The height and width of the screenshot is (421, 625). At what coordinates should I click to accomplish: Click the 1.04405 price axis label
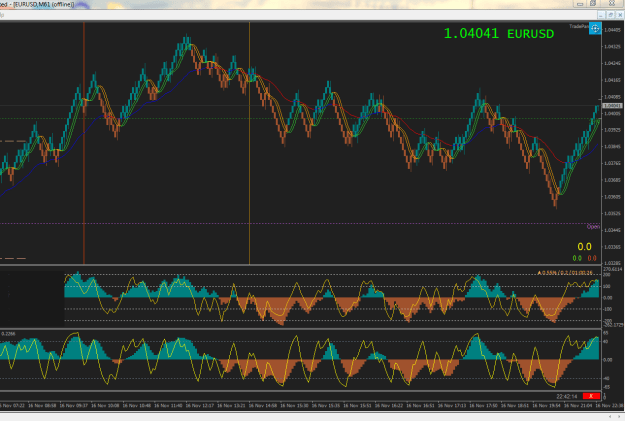click(x=612, y=30)
